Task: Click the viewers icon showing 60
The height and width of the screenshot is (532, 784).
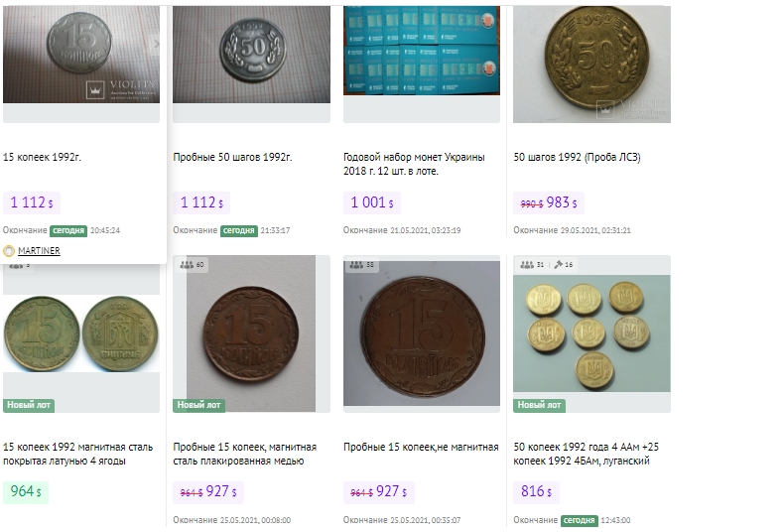Action: [x=188, y=265]
